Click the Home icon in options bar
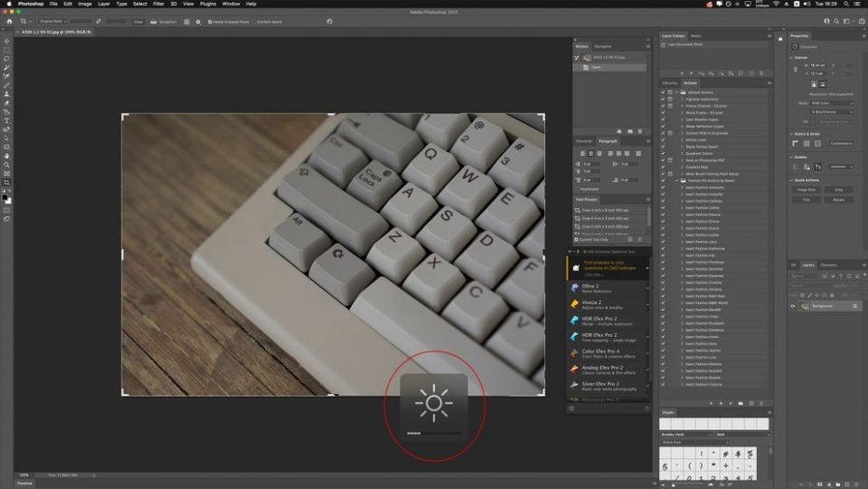 [x=9, y=21]
